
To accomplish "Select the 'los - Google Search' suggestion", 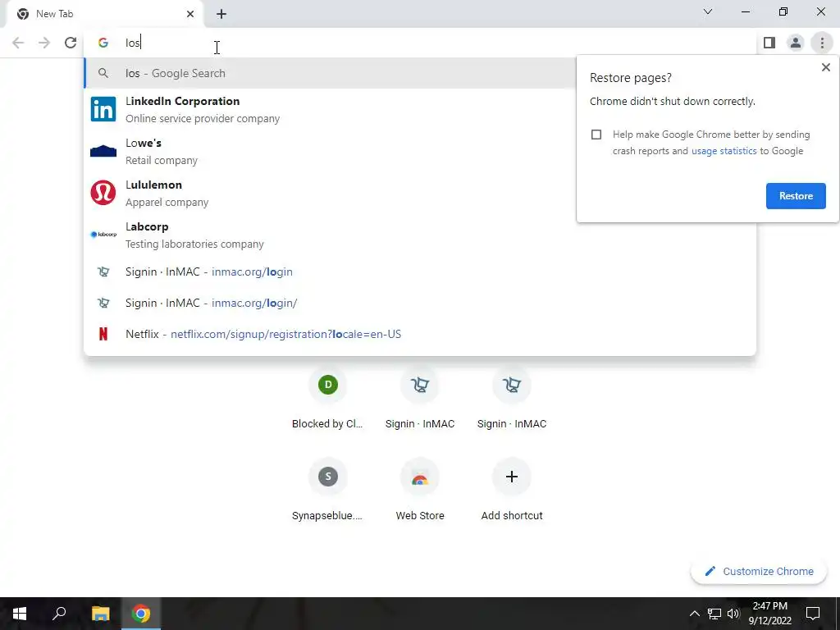I will (330, 73).
